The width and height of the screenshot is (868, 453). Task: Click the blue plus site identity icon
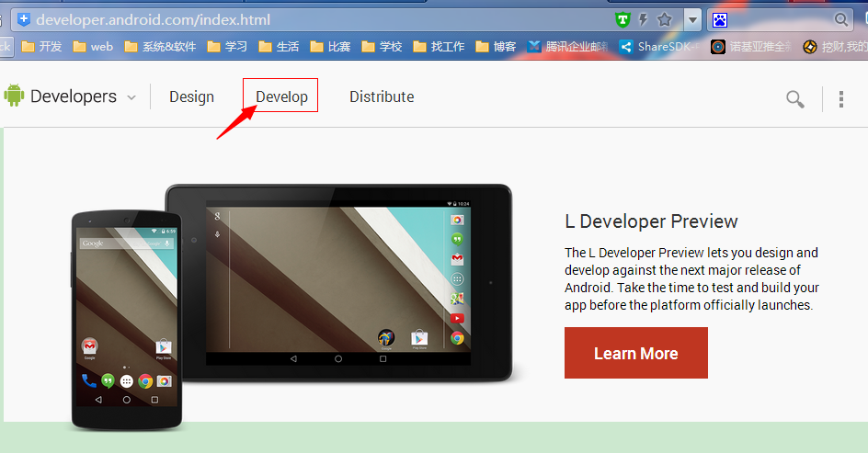[x=24, y=20]
